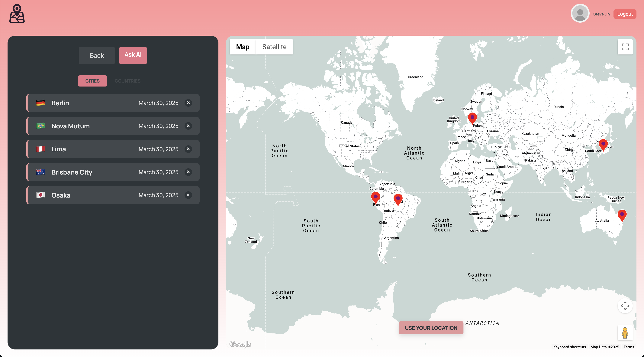Select the Cities tab
Screen dimensions: 644x357
point(92,81)
